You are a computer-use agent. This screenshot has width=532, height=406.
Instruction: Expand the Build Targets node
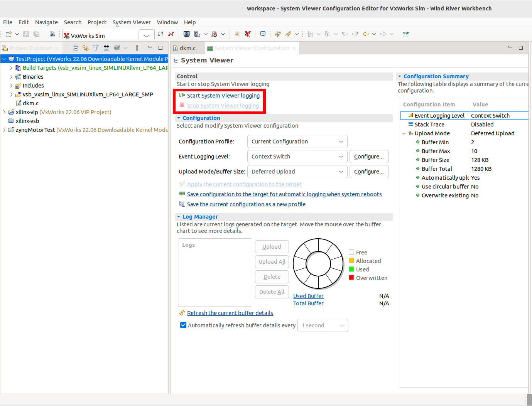point(11,67)
